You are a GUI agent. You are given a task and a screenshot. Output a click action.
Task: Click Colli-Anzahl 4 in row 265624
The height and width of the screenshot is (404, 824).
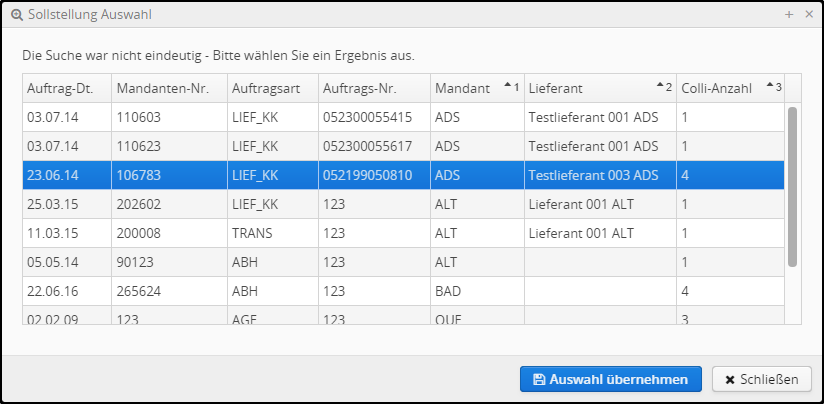coord(730,291)
